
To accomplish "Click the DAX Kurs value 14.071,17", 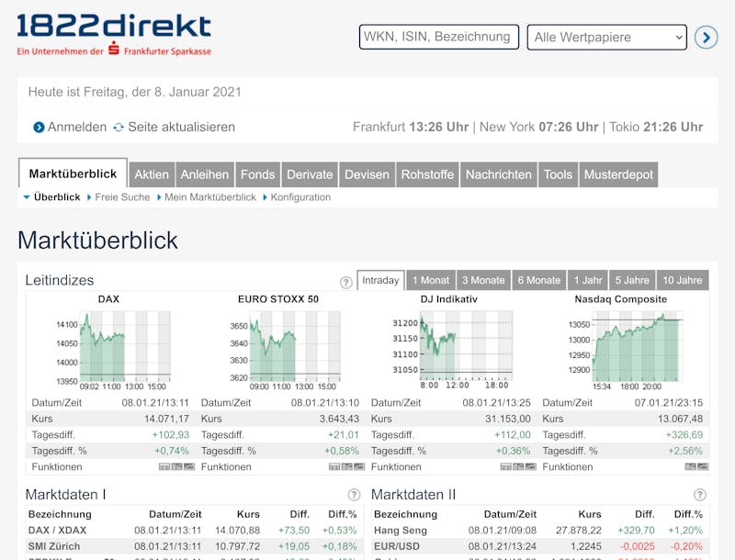I will [x=167, y=419].
